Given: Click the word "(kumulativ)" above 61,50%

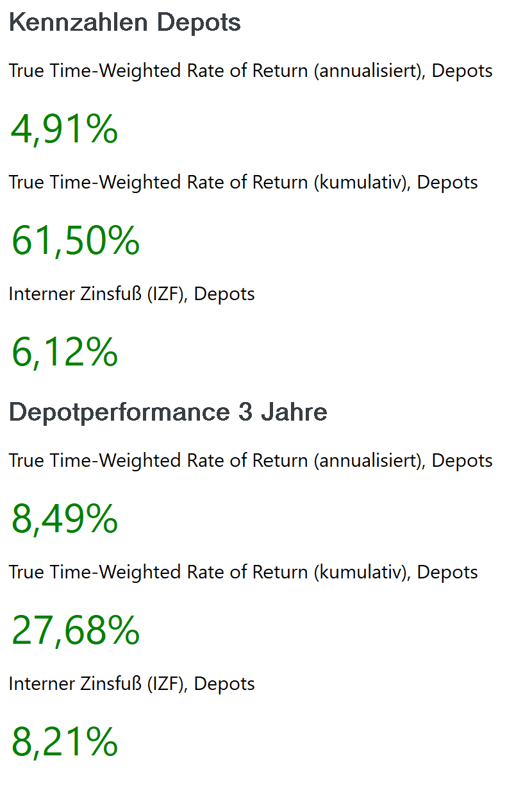Looking at the screenshot, I should click(362, 183).
